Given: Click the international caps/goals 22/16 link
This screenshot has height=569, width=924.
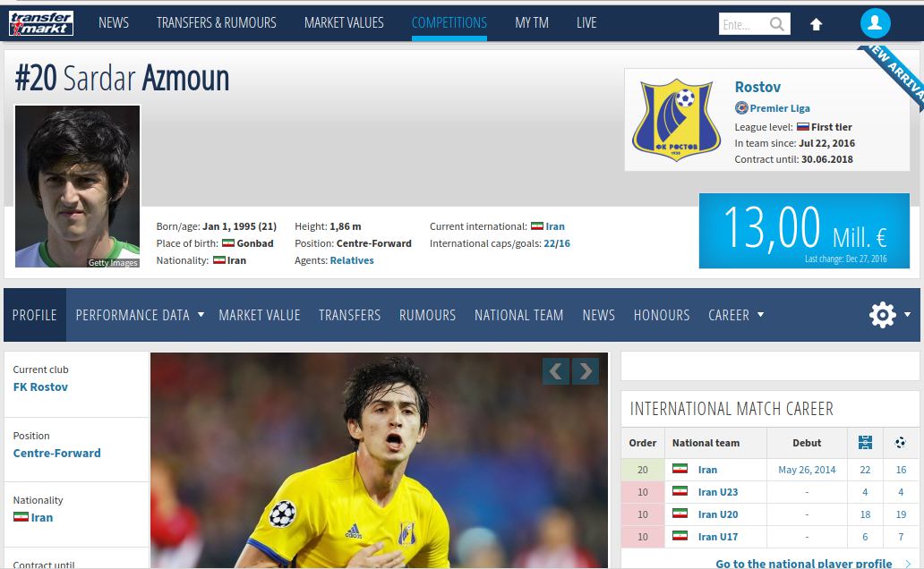Looking at the screenshot, I should 557,243.
